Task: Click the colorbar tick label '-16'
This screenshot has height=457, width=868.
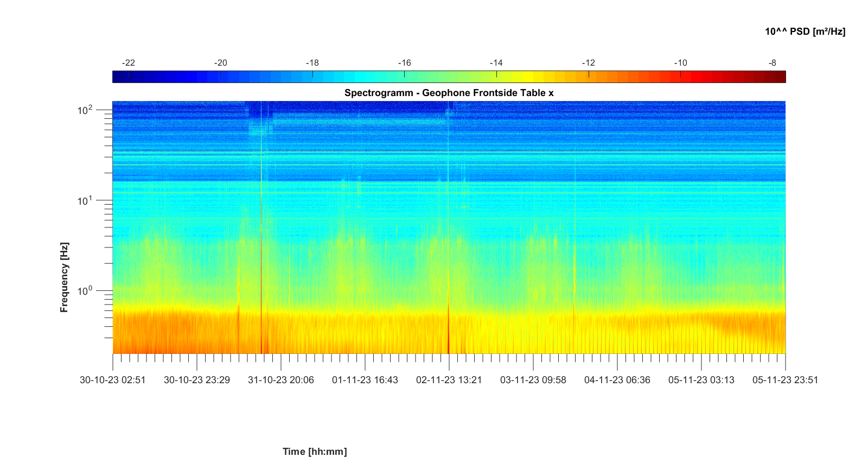Action: click(405, 63)
